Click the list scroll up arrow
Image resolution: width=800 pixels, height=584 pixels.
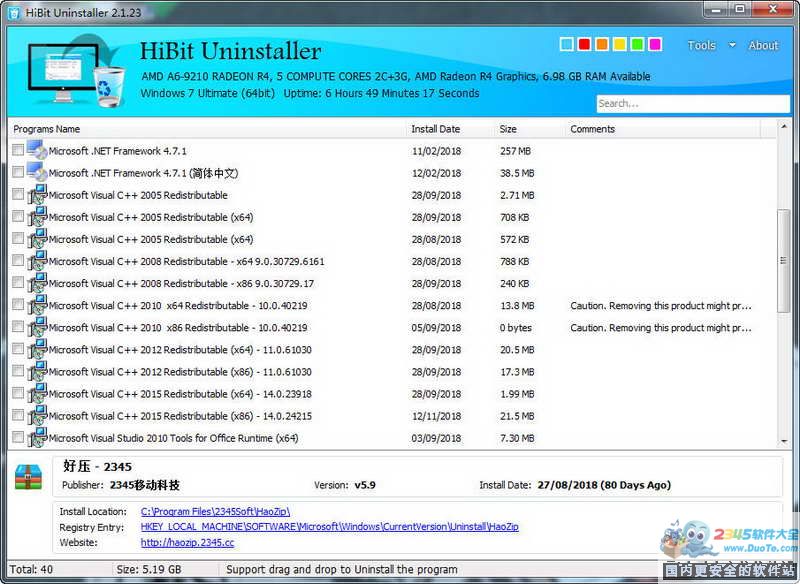tap(784, 126)
